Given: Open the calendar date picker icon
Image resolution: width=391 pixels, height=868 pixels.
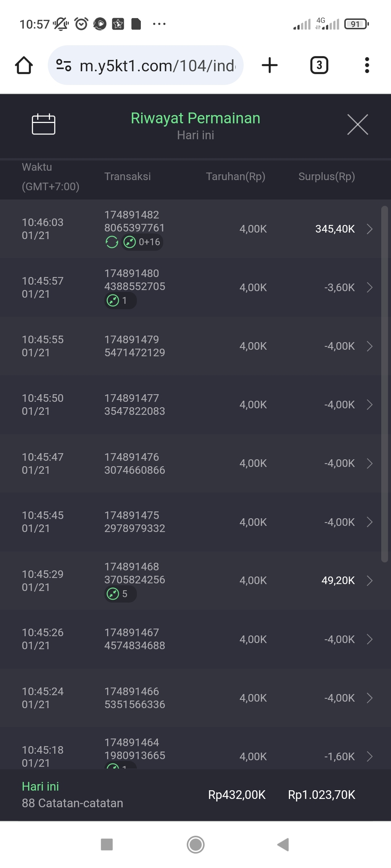Looking at the screenshot, I should point(43,124).
